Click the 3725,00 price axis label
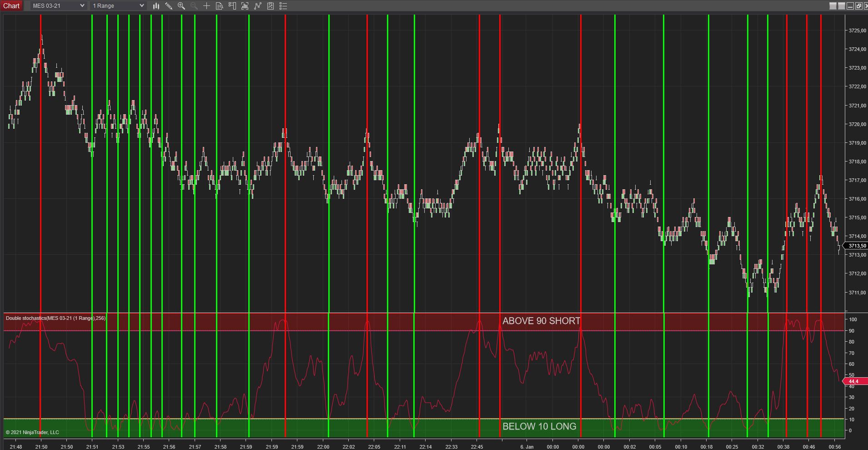Viewport: 868px width, 450px height. [x=857, y=30]
